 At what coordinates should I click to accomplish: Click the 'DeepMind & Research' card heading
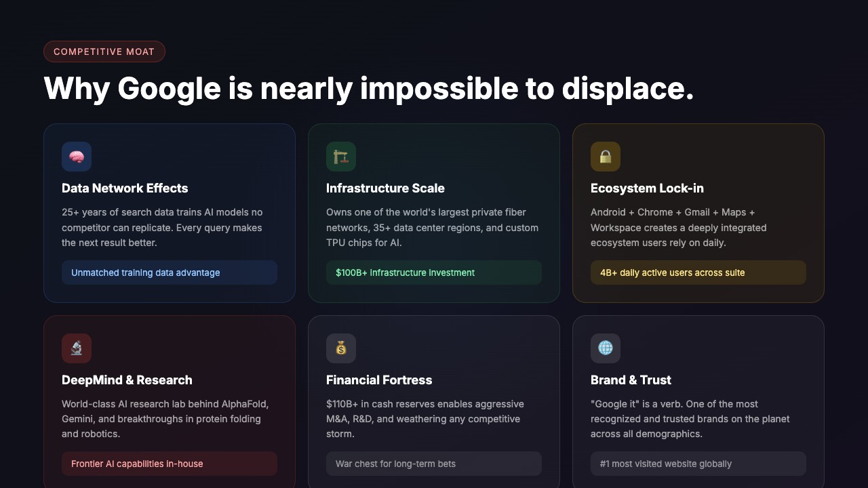tap(127, 380)
